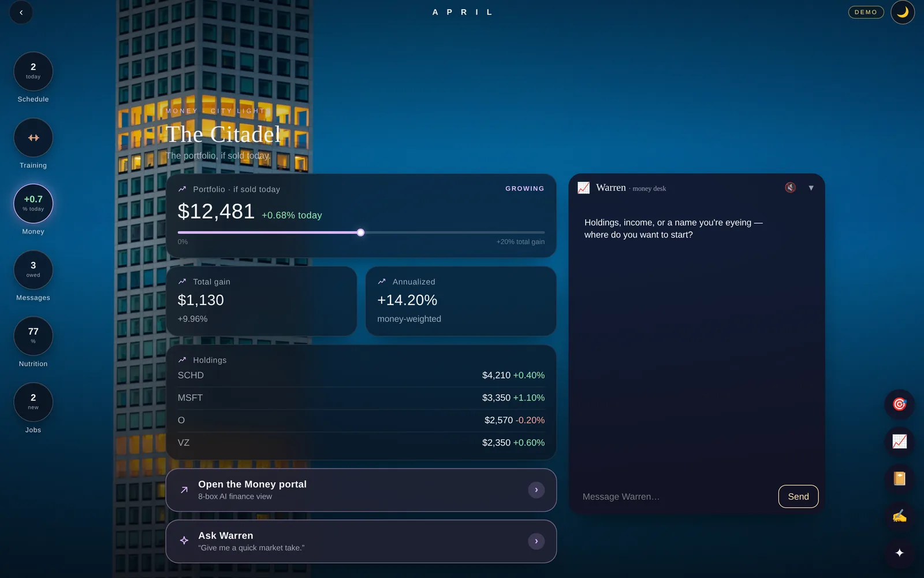Click The Citadel heading
The image size is (924, 578).
click(x=223, y=135)
